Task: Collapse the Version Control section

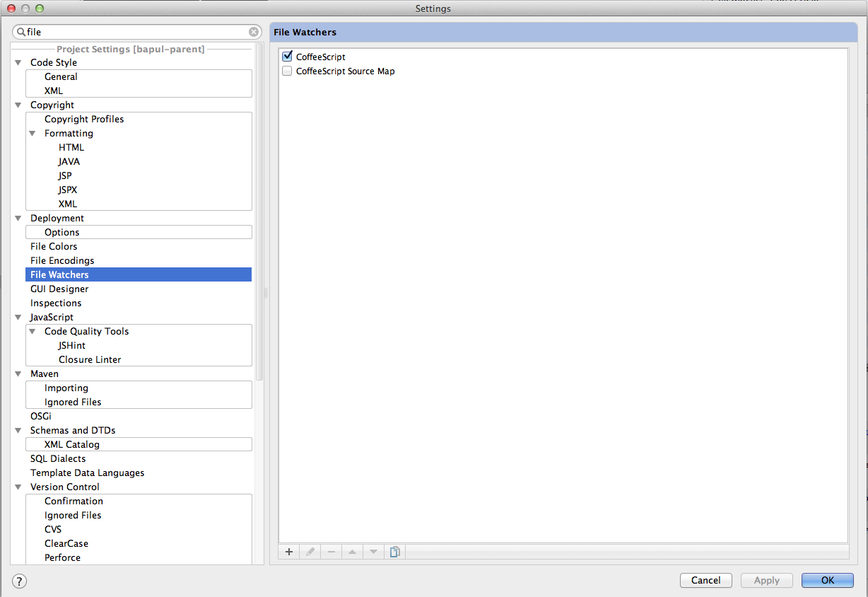Action: pyautogui.click(x=18, y=487)
